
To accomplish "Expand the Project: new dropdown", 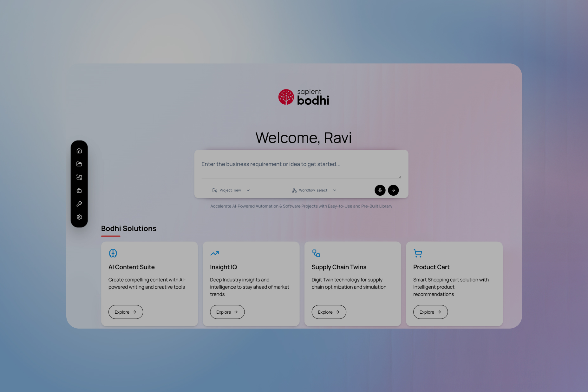I will [231, 190].
